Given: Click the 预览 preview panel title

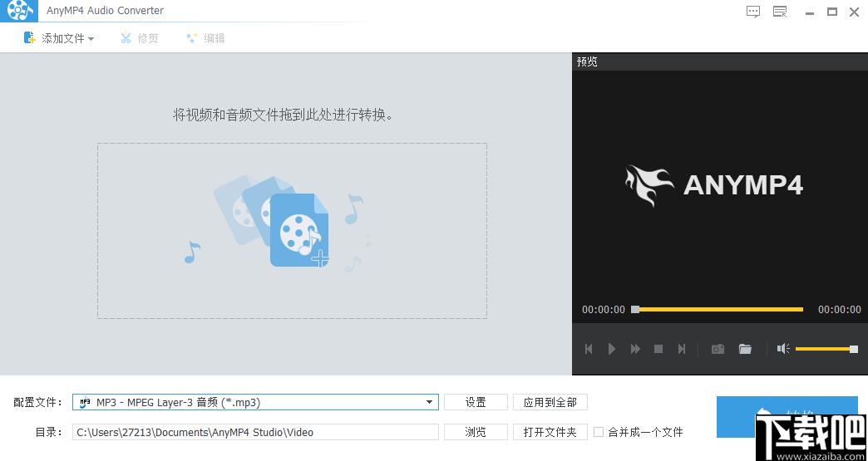Looking at the screenshot, I should coord(587,61).
